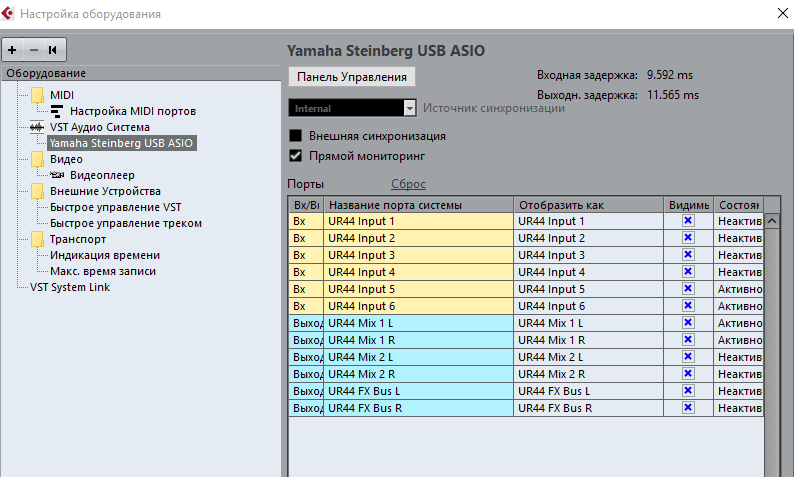Click the Состояние column header

pyautogui.click(x=738, y=205)
